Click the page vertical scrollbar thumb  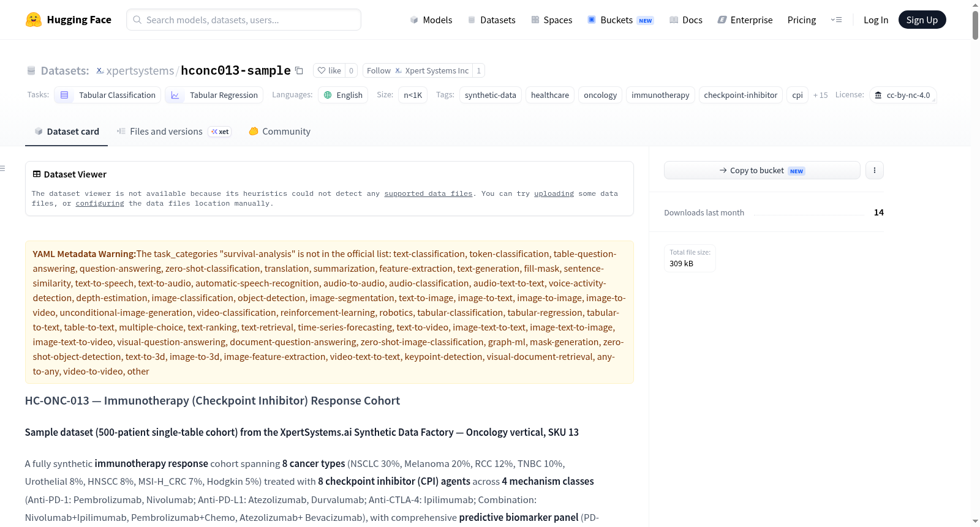click(x=975, y=24)
